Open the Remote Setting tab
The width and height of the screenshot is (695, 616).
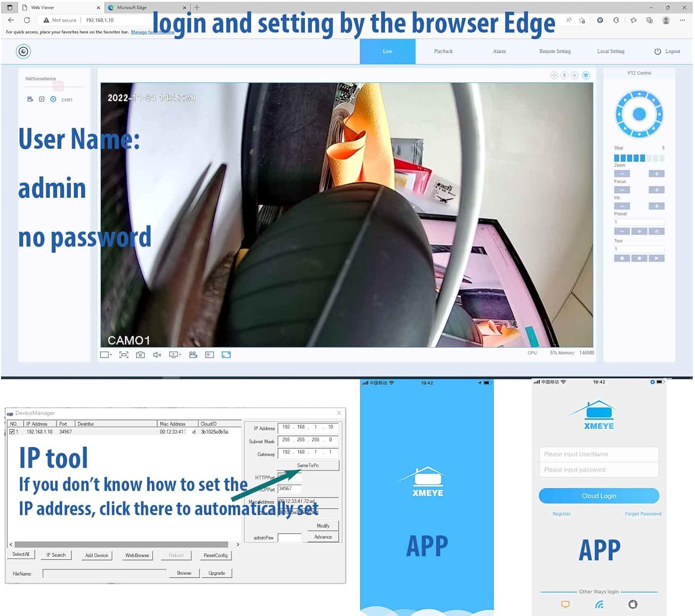[x=555, y=51]
